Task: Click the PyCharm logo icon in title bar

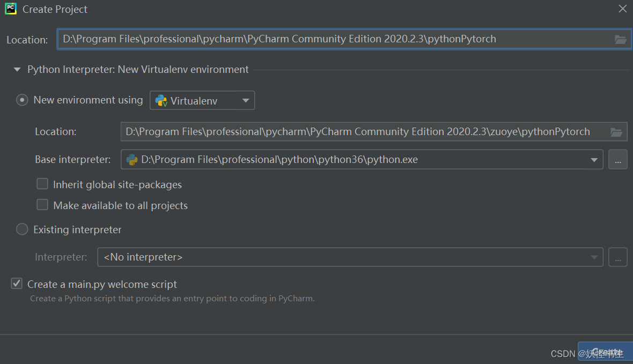Action: coord(11,9)
